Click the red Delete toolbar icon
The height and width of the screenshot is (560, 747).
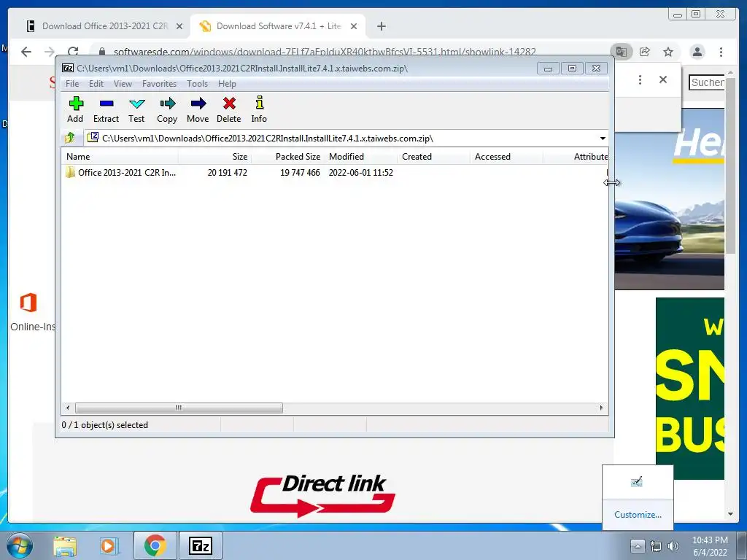[x=228, y=110]
